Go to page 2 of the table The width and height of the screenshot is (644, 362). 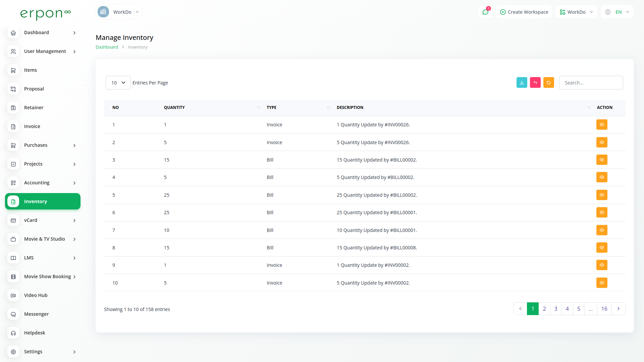click(544, 309)
